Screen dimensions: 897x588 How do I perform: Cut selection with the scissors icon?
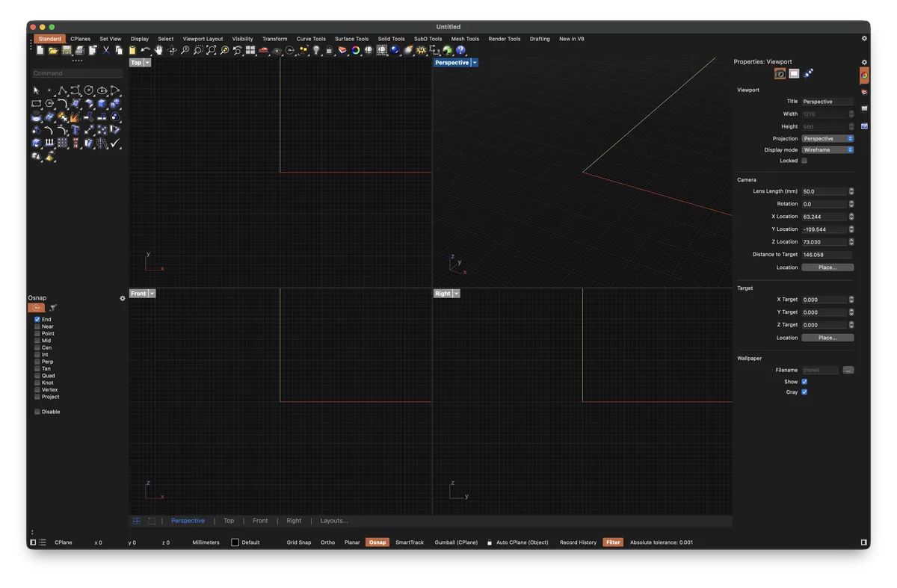[x=106, y=51]
